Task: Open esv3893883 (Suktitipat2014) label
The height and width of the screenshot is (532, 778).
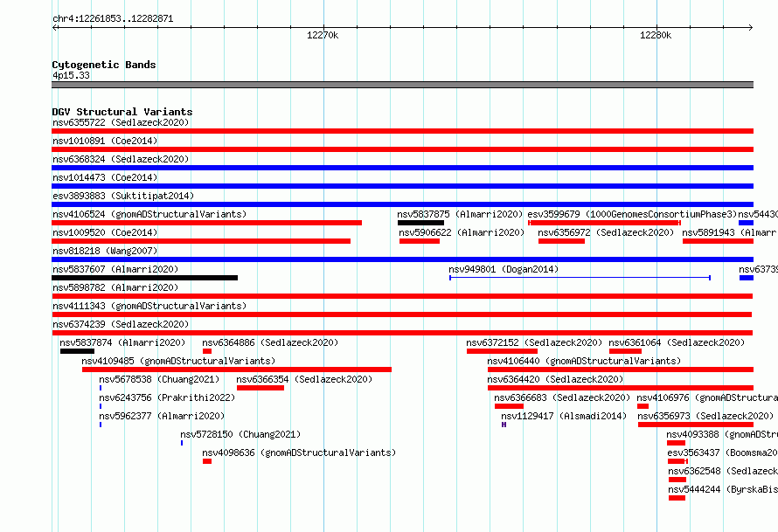Action: coord(123,196)
